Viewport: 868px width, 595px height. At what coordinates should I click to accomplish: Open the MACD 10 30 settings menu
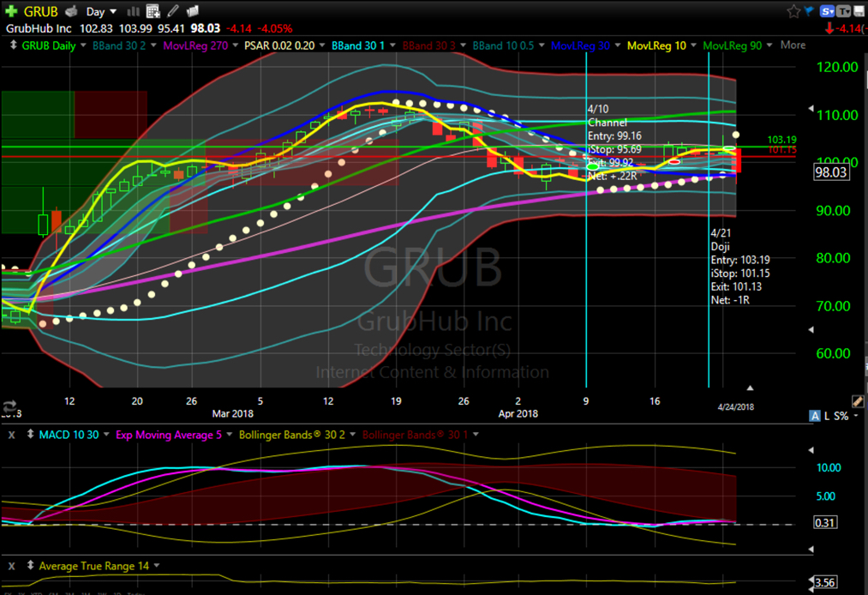[106, 435]
